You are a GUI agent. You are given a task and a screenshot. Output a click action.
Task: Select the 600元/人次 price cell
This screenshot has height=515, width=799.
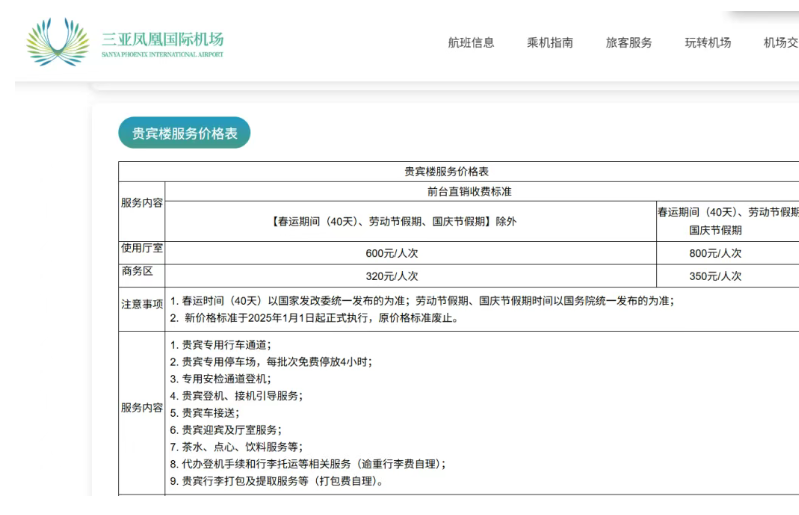[x=391, y=254]
